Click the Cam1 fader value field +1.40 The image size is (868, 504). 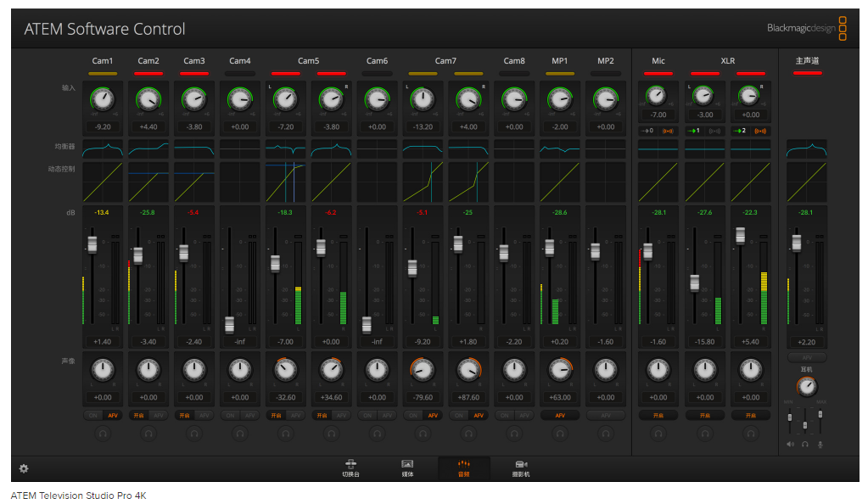(103, 341)
